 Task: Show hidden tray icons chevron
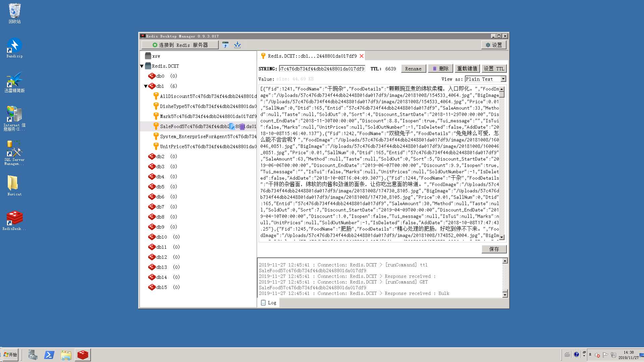(x=590, y=355)
